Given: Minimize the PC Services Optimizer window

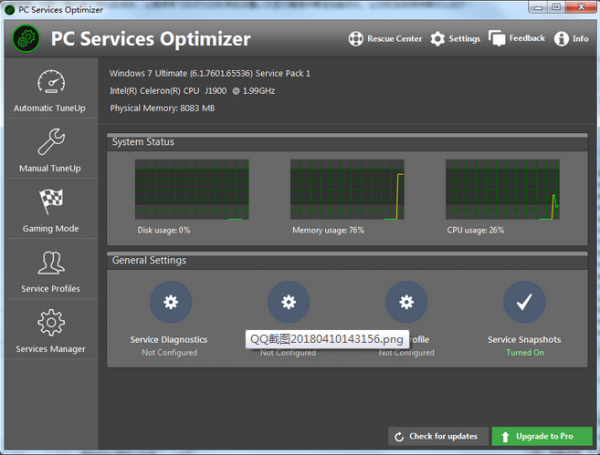Looking at the screenshot, I should 538,7.
